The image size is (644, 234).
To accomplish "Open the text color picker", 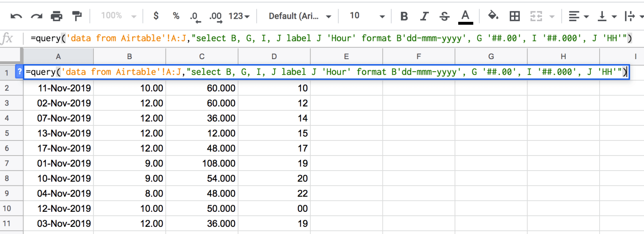I will click(465, 16).
